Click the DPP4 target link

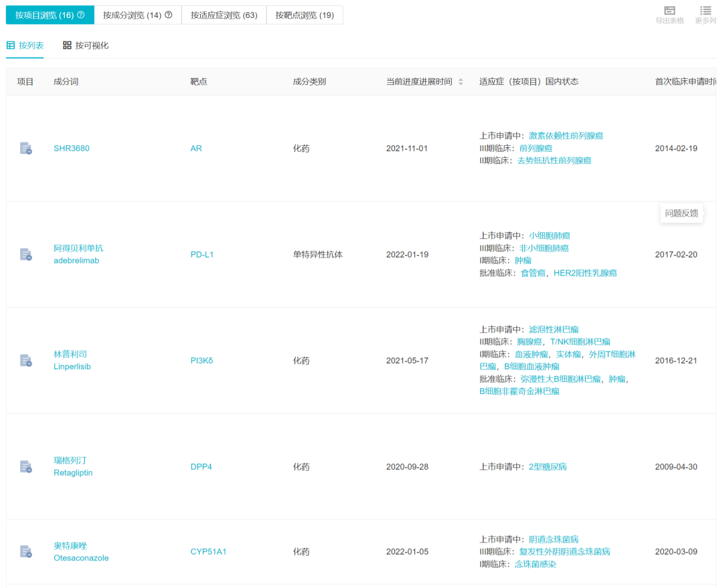(201, 467)
